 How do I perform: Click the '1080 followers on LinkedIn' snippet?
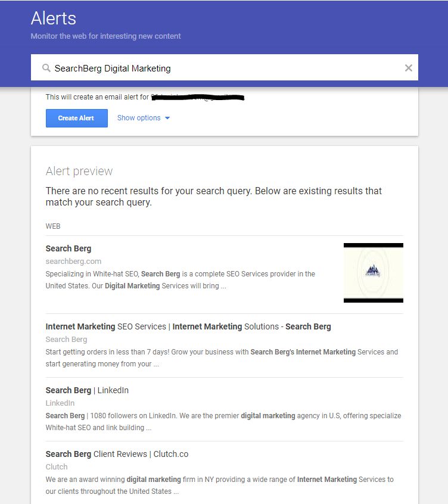[223, 422]
